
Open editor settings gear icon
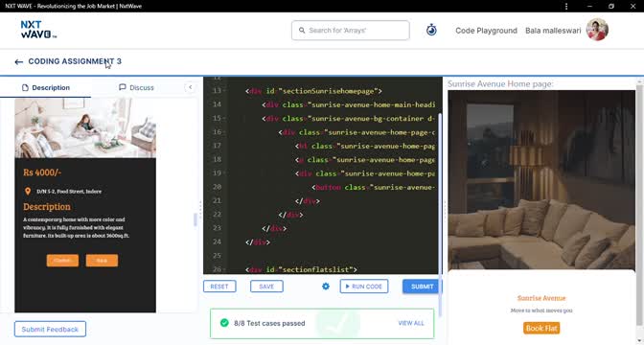pyautogui.click(x=326, y=287)
